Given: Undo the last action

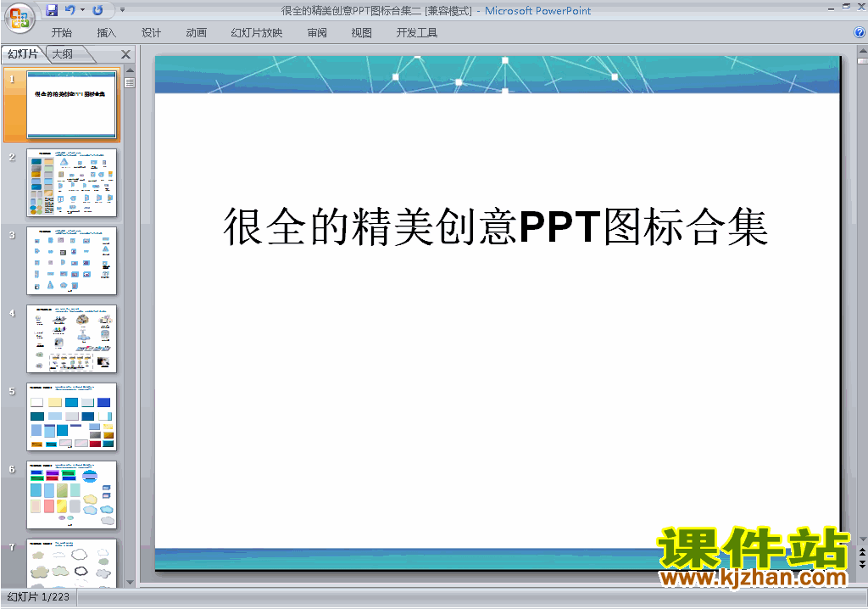Looking at the screenshot, I should pyautogui.click(x=70, y=10).
